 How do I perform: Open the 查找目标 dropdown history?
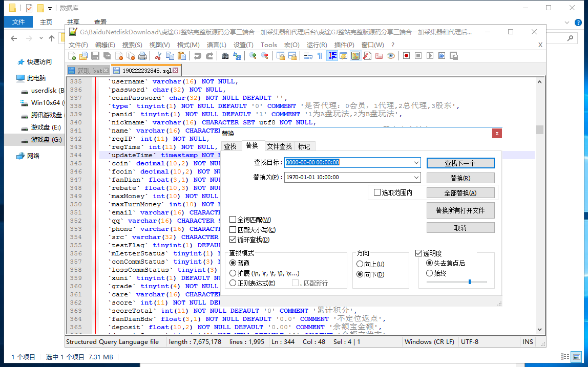(x=416, y=163)
